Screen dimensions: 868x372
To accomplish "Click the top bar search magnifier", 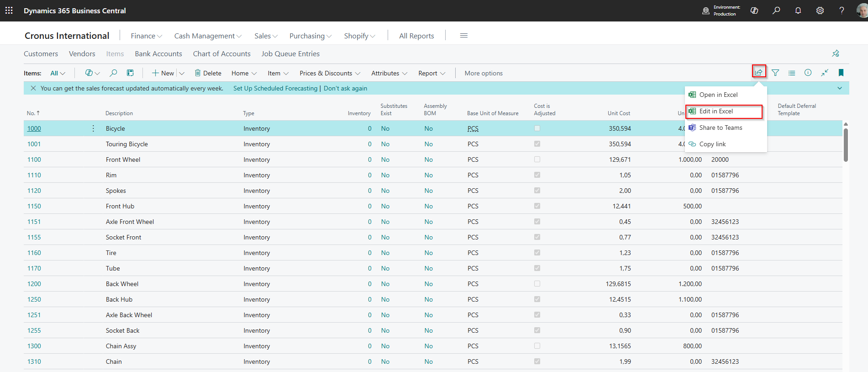I will coord(776,11).
